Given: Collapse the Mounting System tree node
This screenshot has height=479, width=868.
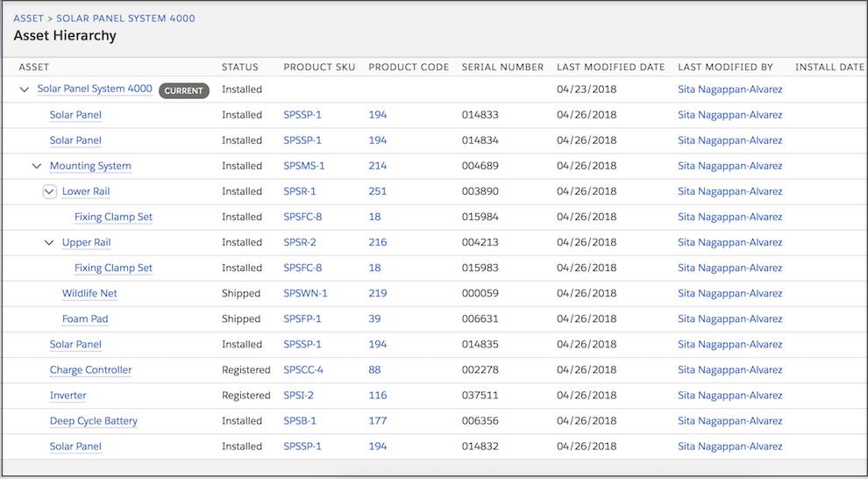Looking at the screenshot, I should coord(37,166).
